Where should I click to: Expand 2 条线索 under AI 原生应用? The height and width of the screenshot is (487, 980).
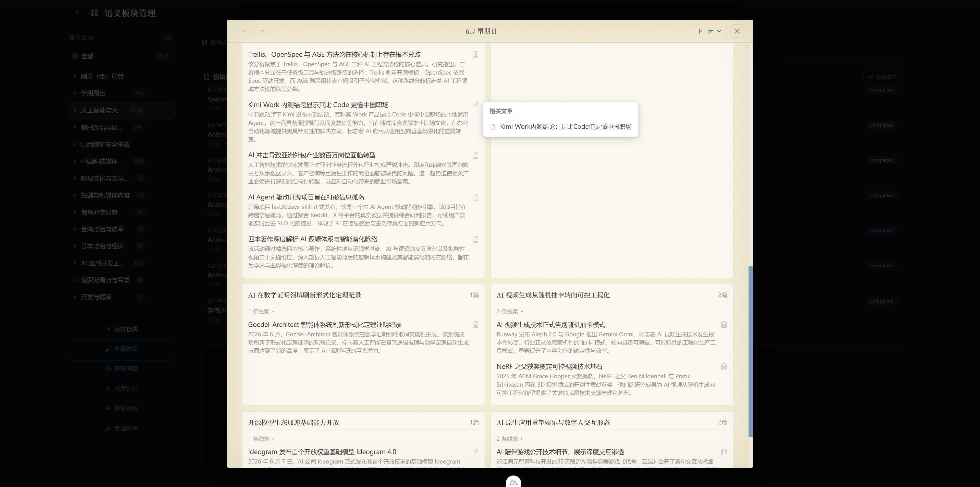click(x=510, y=439)
